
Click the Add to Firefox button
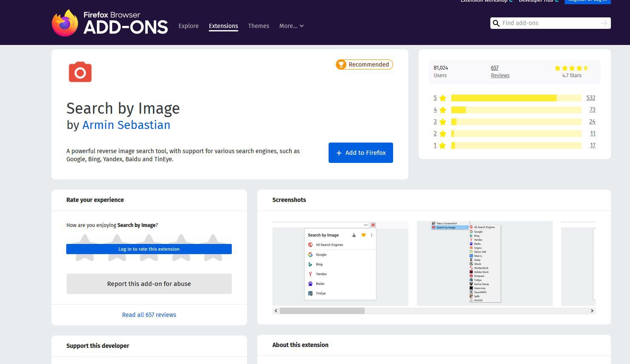click(361, 153)
